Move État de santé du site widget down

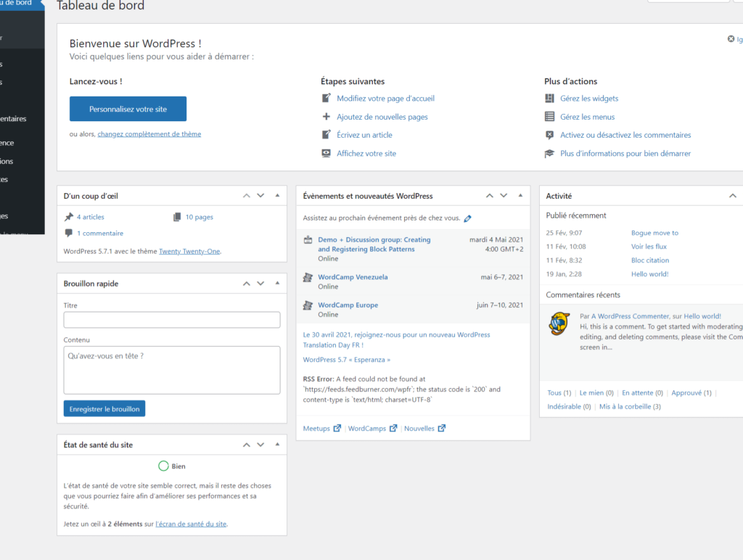pos(260,445)
